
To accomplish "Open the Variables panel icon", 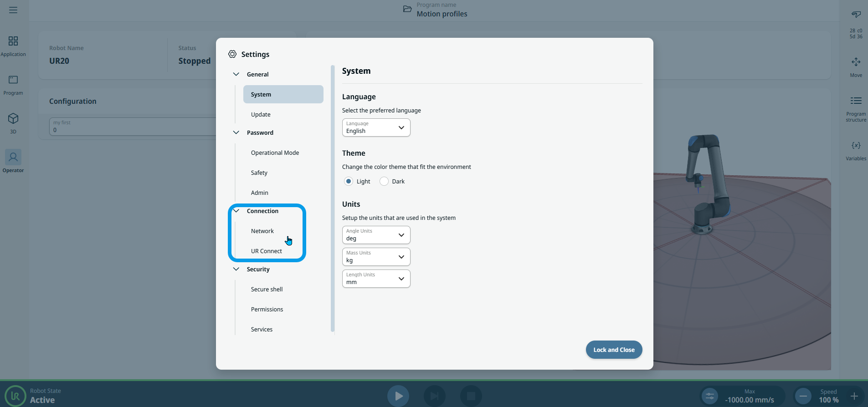I will 856,146.
